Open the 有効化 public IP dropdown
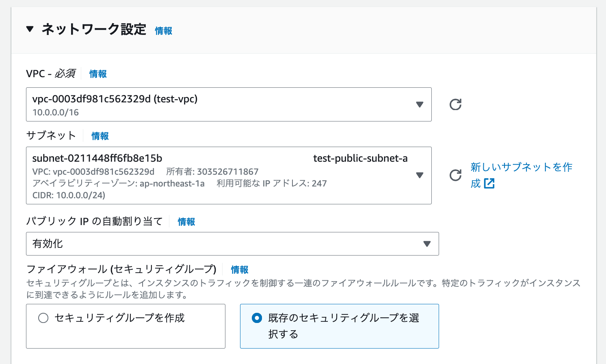 [x=232, y=244]
